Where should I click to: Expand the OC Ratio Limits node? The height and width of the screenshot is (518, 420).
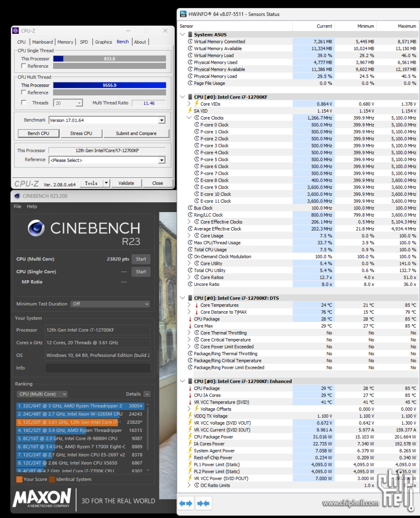tap(190, 485)
